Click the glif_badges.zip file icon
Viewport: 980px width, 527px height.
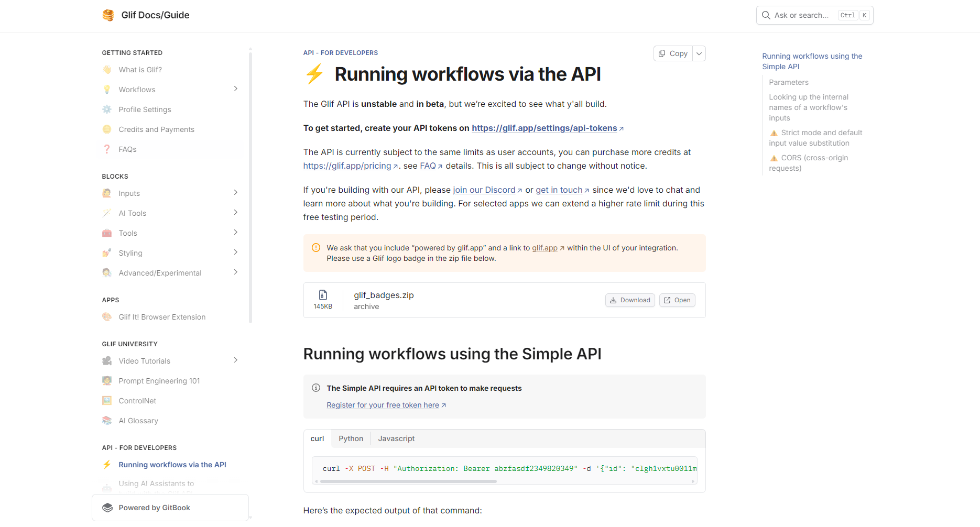(323, 295)
